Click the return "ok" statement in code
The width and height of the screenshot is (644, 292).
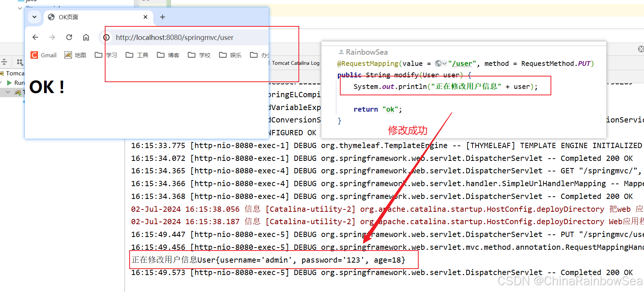pyautogui.click(x=378, y=109)
